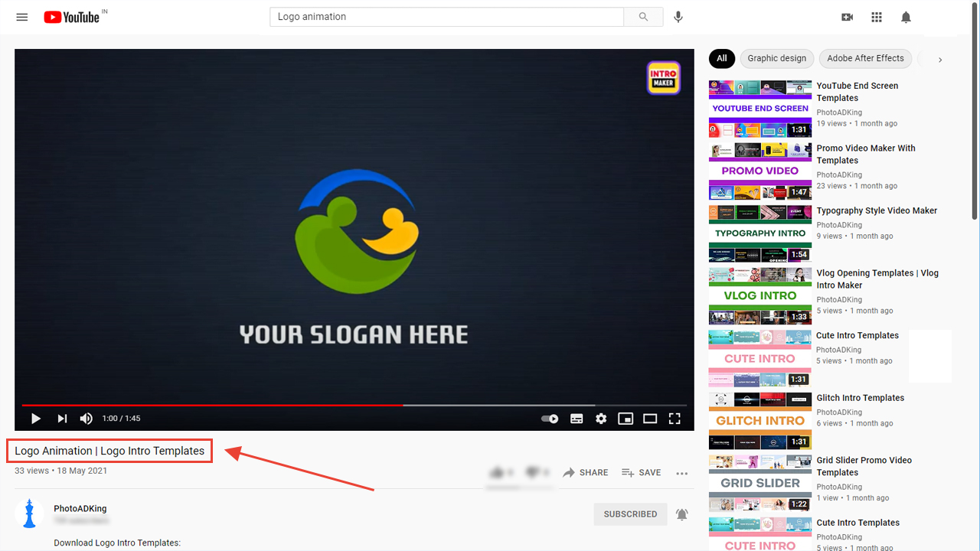Open the YouTube apps grid icon
This screenshot has width=980, height=551.
point(876,16)
